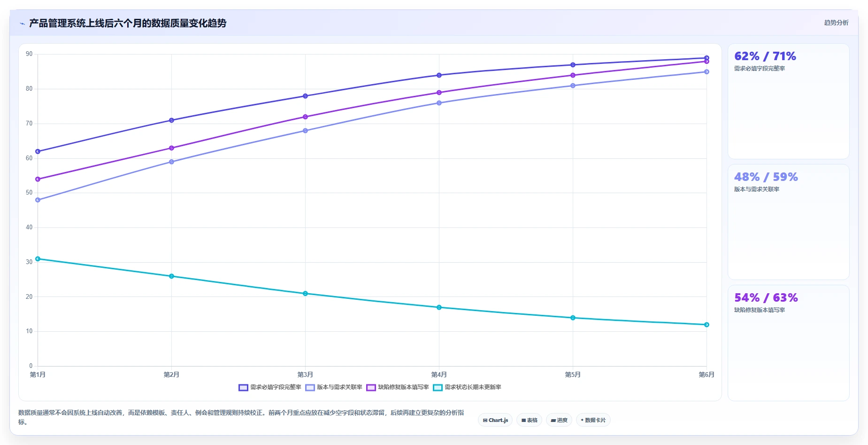The height and width of the screenshot is (445, 868).
Task: Click the chart title 产品管理系统上线后六个月的数据质量变化趋势
Action: click(128, 23)
